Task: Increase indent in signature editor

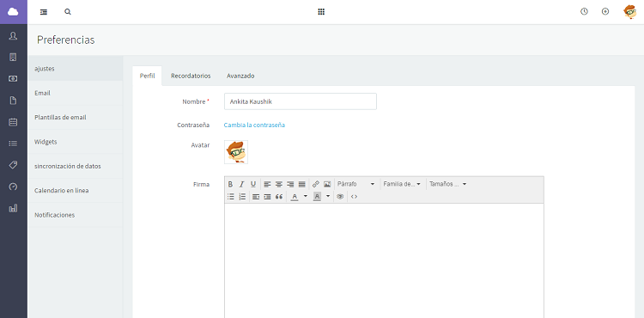Action: click(267, 197)
